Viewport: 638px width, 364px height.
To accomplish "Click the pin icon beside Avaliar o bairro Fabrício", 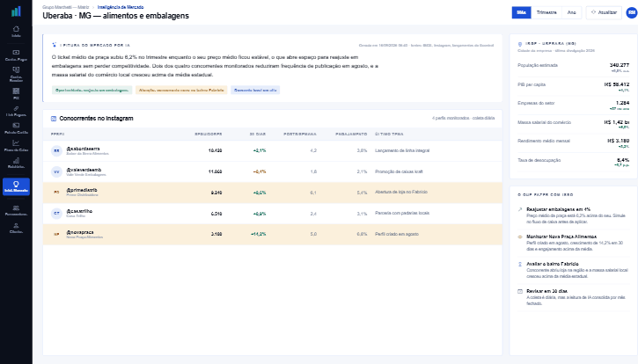I will tap(519, 264).
